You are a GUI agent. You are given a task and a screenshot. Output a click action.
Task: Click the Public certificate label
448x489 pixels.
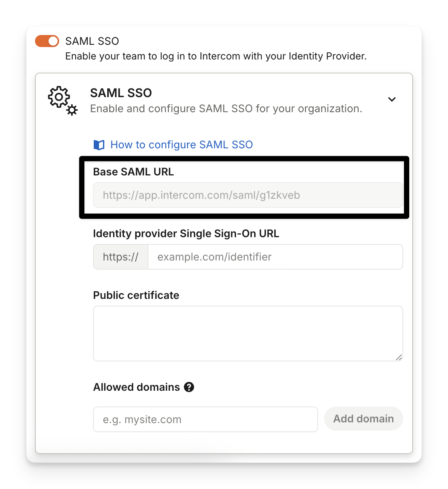(136, 296)
